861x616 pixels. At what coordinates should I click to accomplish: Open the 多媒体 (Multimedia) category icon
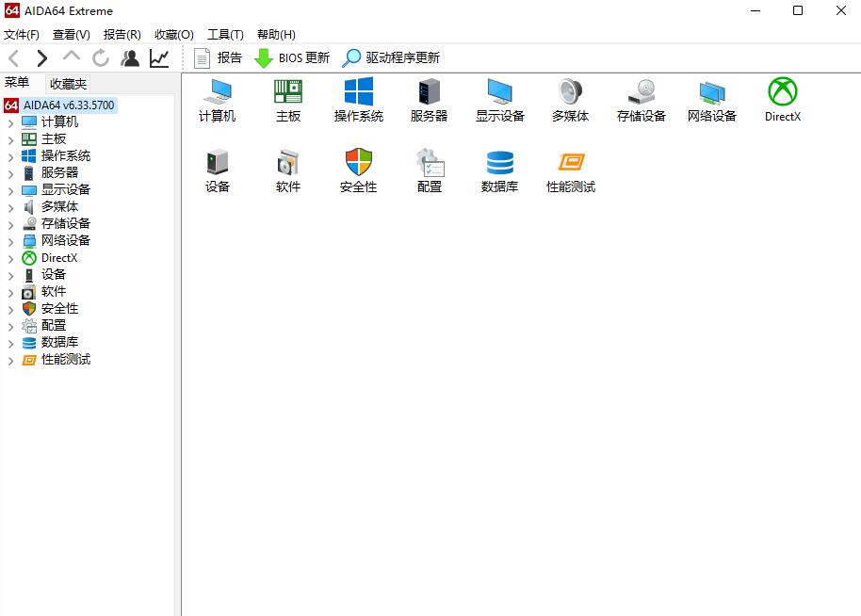click(570, 99)
